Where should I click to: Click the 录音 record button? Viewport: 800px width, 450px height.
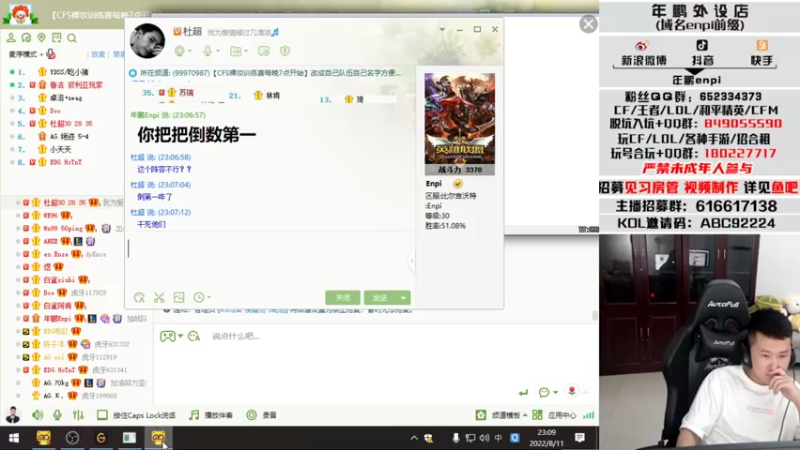tap(261, 415)
